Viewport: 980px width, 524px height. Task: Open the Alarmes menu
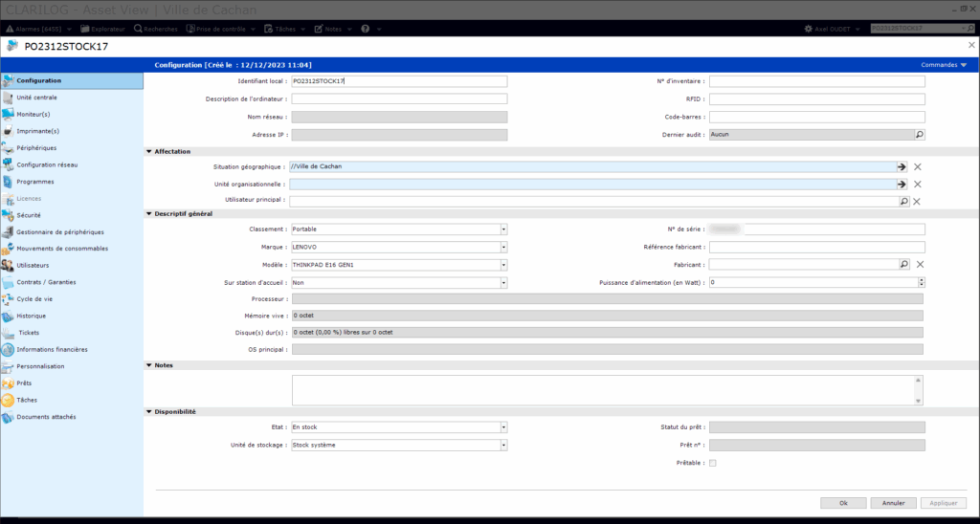click(38, 29)
